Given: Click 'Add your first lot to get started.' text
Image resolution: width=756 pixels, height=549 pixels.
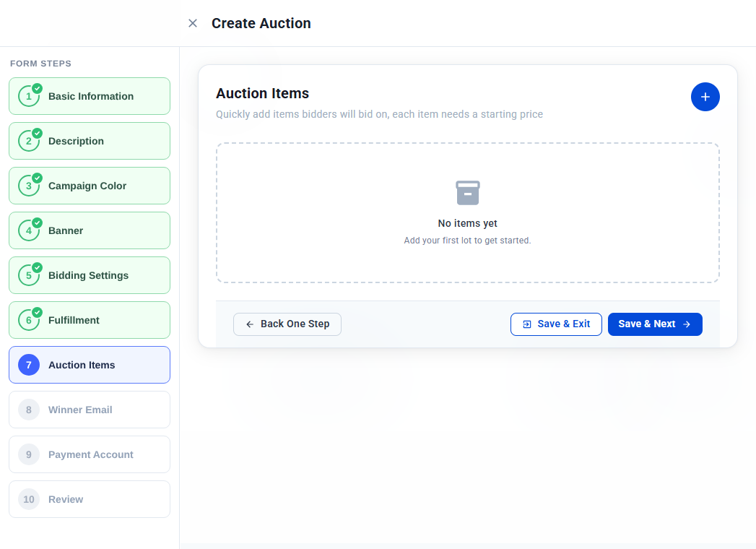Looking at the screenshot, I should coord(467,241).
